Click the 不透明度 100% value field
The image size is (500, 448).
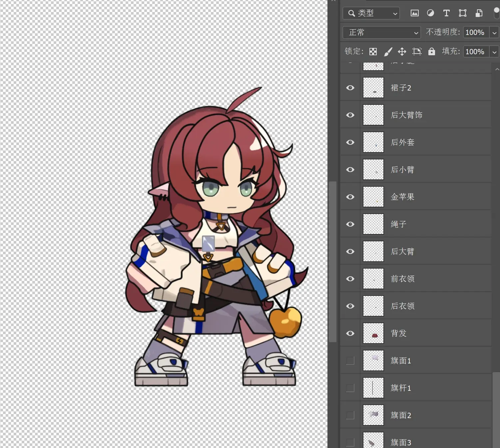pos(476,33)
